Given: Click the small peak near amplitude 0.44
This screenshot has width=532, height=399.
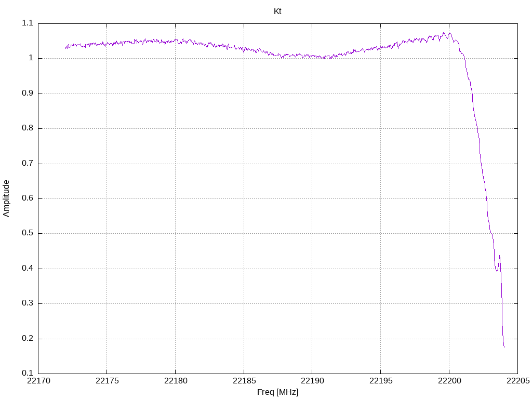Looking at the screenshot, I should pos(499,256).
